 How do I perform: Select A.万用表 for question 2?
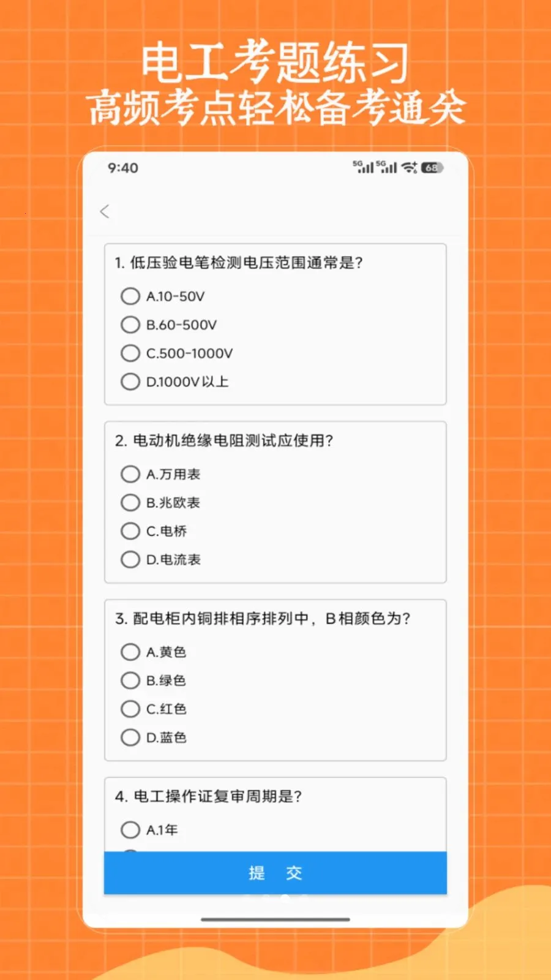click(130, 474)
